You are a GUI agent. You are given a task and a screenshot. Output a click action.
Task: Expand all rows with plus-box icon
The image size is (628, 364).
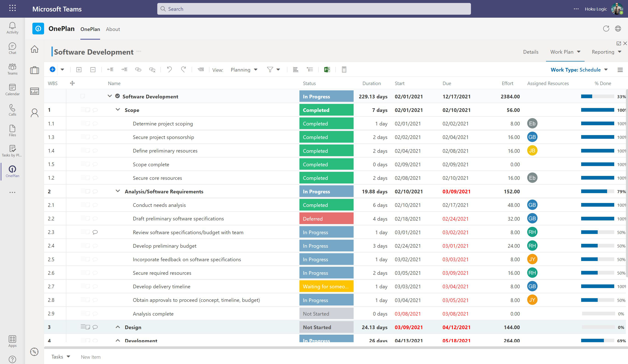79,70
